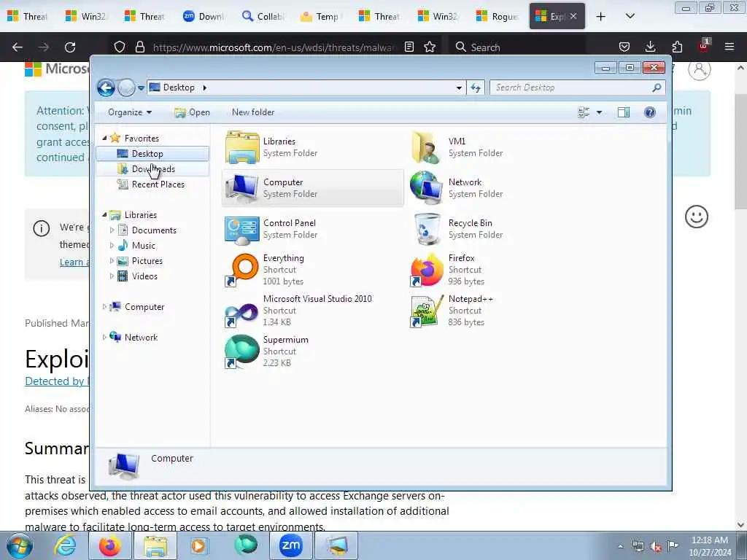
Task: Select the Notepad++ shortcut icon
Action: point(426,311)
